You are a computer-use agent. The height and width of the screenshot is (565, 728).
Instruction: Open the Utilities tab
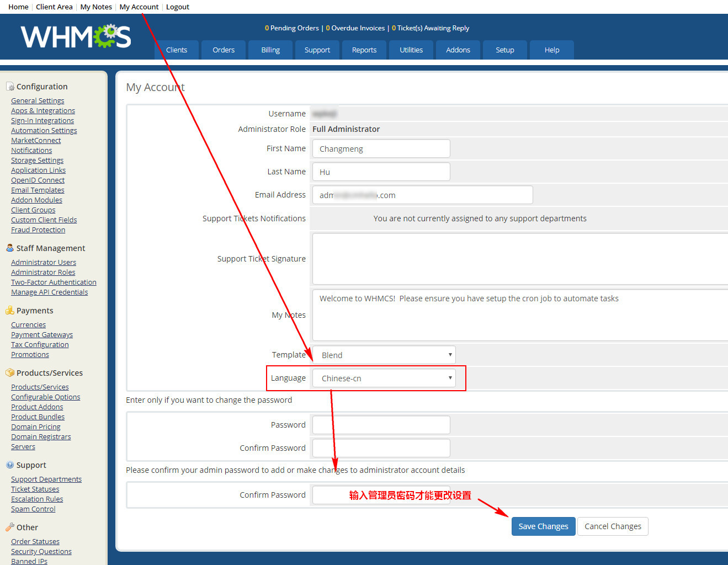(x=411, y=50)
